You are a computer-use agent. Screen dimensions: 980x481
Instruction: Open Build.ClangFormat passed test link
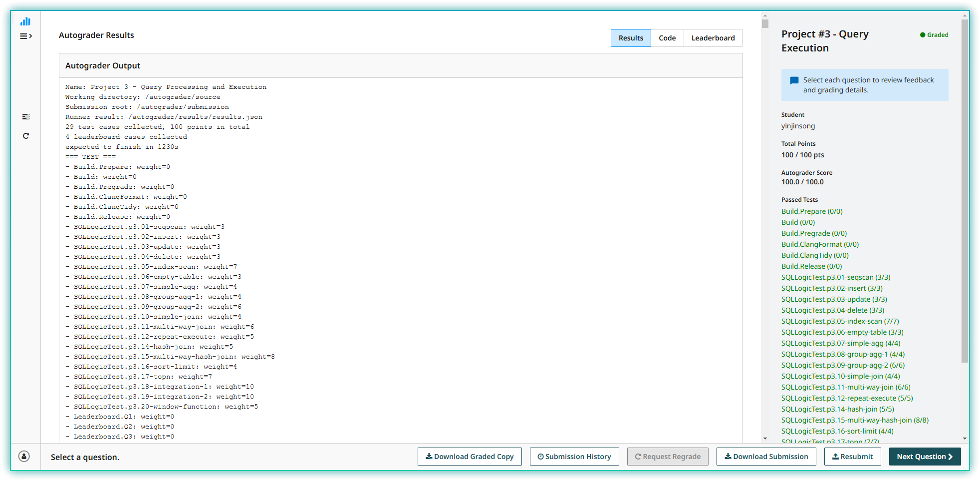click(x=820, y=244)
